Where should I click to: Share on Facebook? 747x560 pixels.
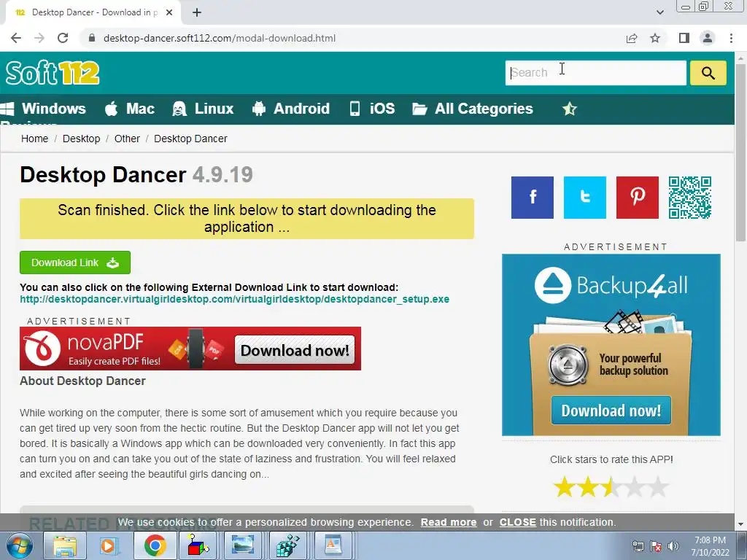coord(533,197)
